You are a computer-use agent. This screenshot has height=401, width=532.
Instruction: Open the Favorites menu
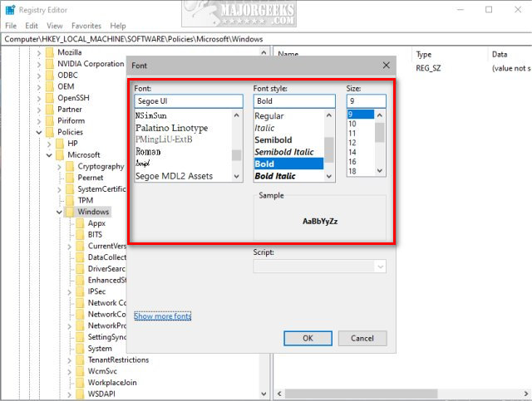tap(86, 26)
